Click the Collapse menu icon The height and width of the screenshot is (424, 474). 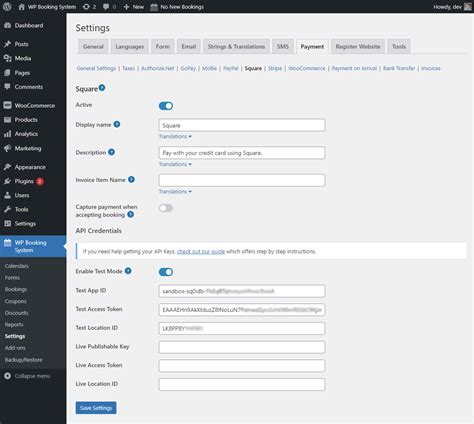click(x=7, y=376)
